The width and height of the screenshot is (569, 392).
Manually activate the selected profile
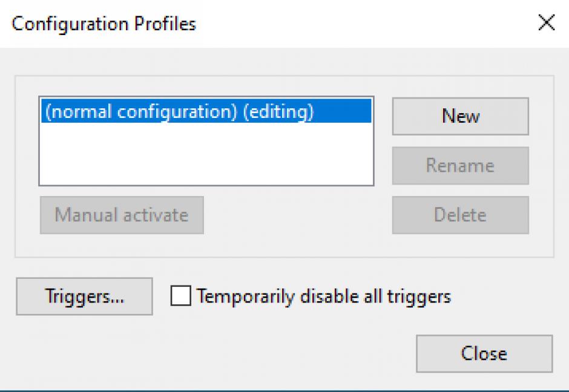[122, 215]
